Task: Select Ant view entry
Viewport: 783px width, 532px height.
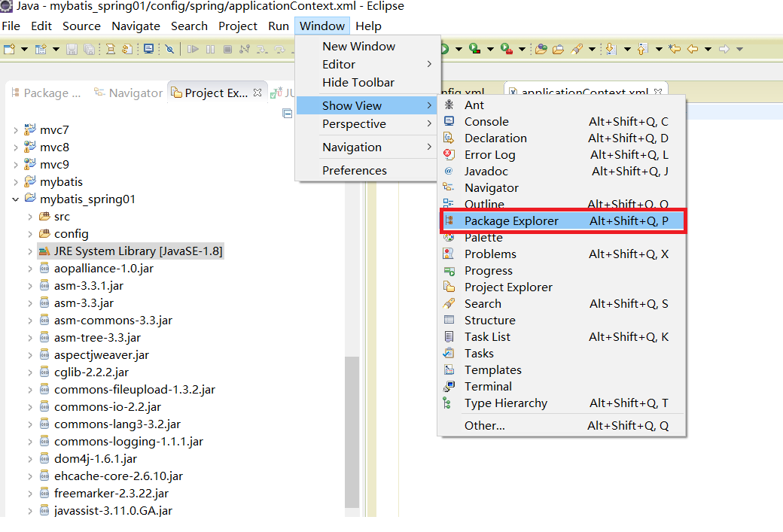Action: point(562,105)
